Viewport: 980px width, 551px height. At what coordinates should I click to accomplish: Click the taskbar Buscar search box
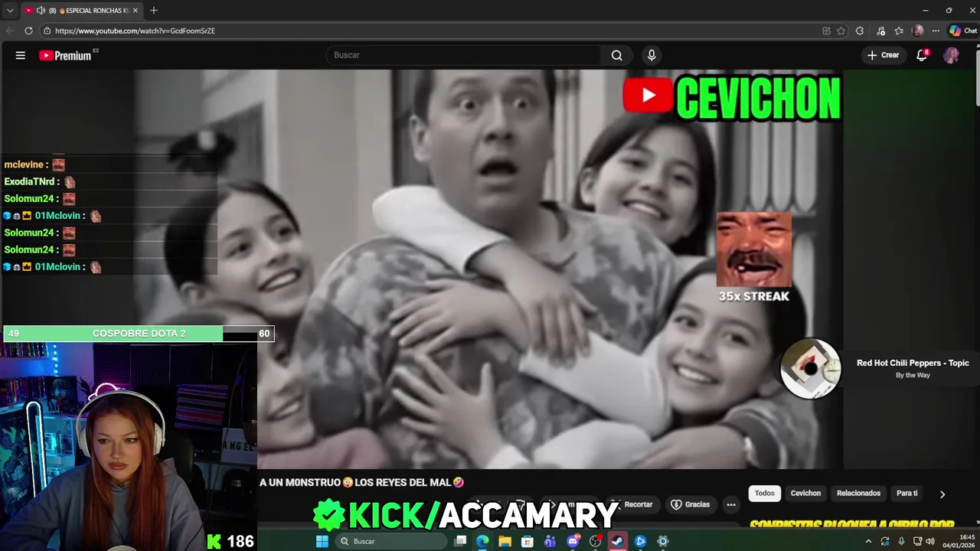coord(391,541)
